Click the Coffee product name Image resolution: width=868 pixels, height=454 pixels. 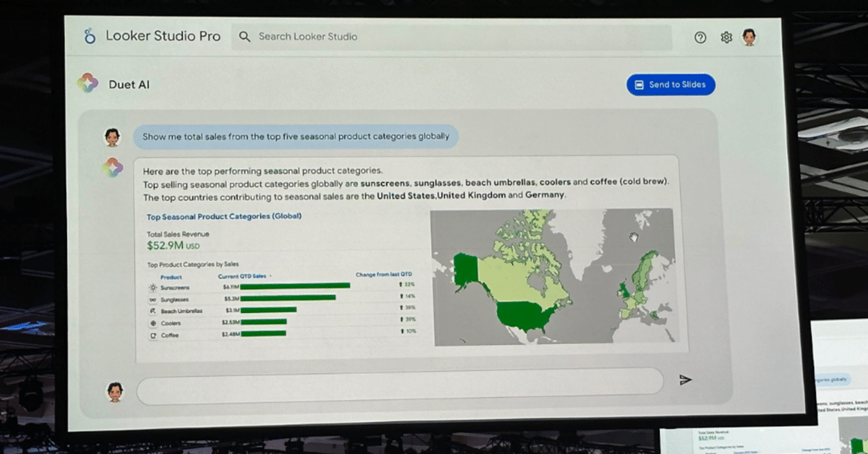[x=170, y=335]
